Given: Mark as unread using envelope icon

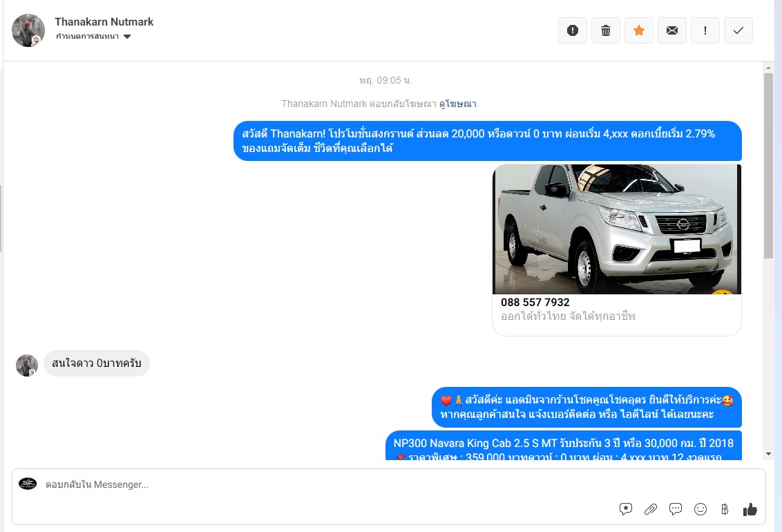Looking at the screenshot, I should click(x=671, y=30).
